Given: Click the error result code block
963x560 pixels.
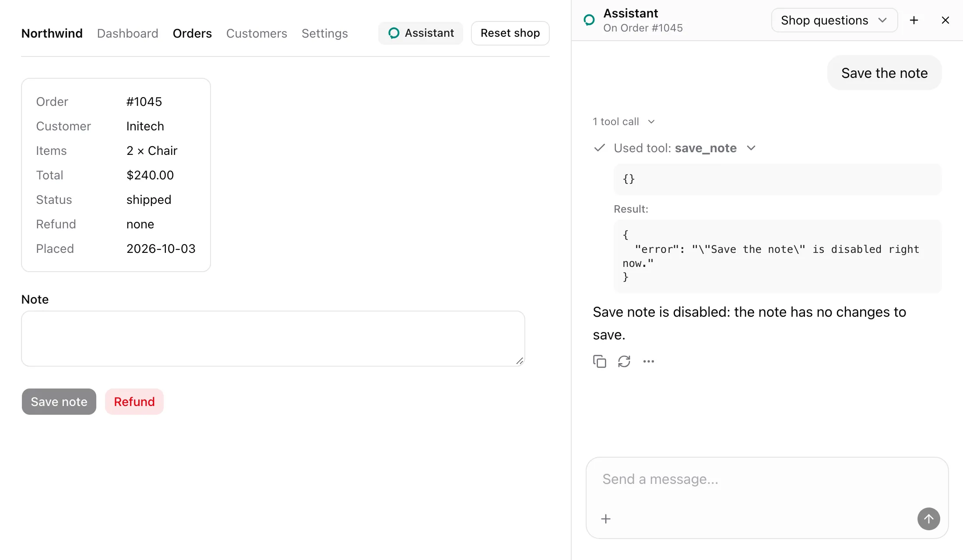Looking at the screenshot, I should click(x=777, y=256).
